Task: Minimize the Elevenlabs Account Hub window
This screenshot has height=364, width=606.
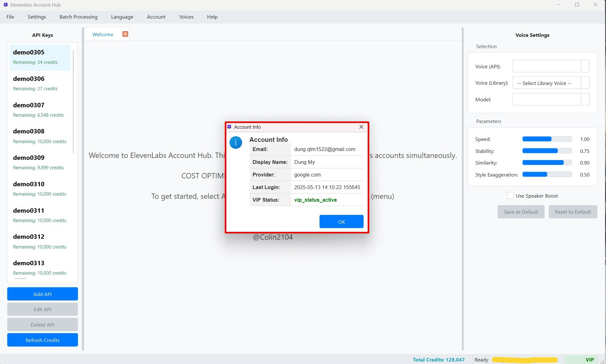Action: click(559, 5)
